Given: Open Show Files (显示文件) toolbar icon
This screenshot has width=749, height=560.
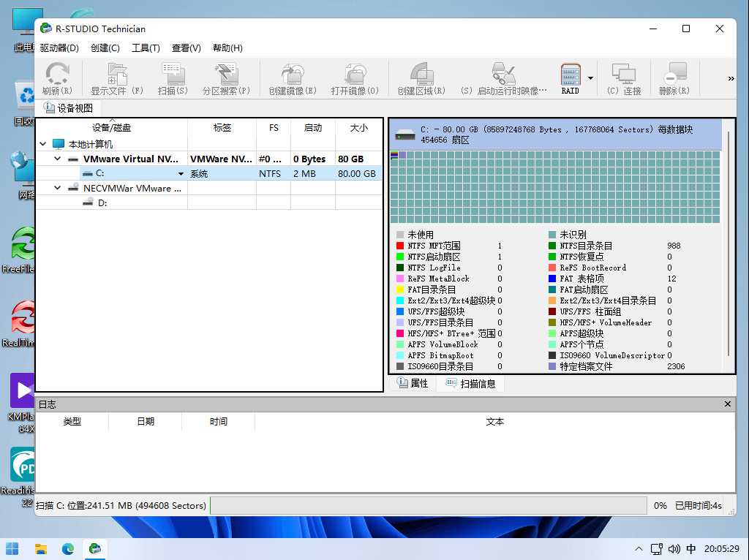Looking at the screenshot, I should 117,79.
